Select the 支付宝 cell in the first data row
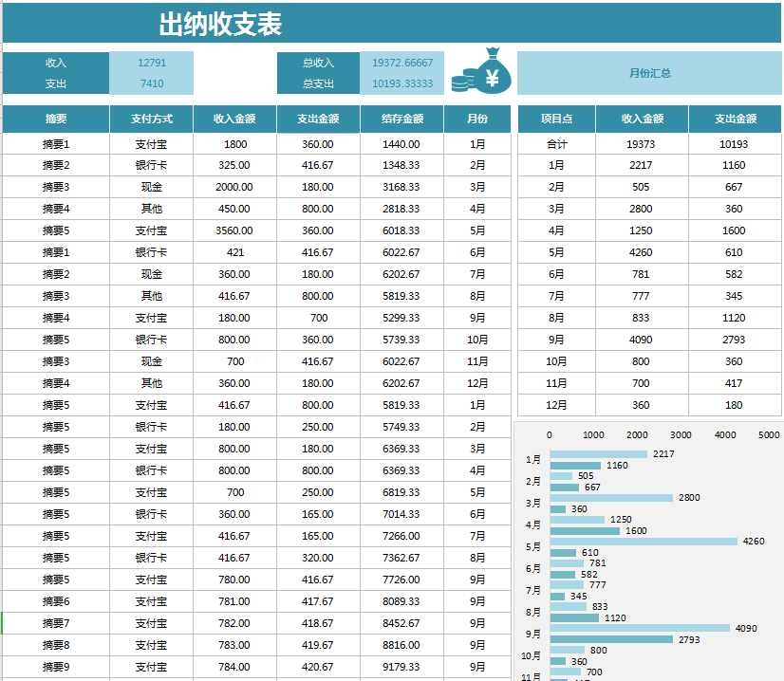 click(149, 143)
